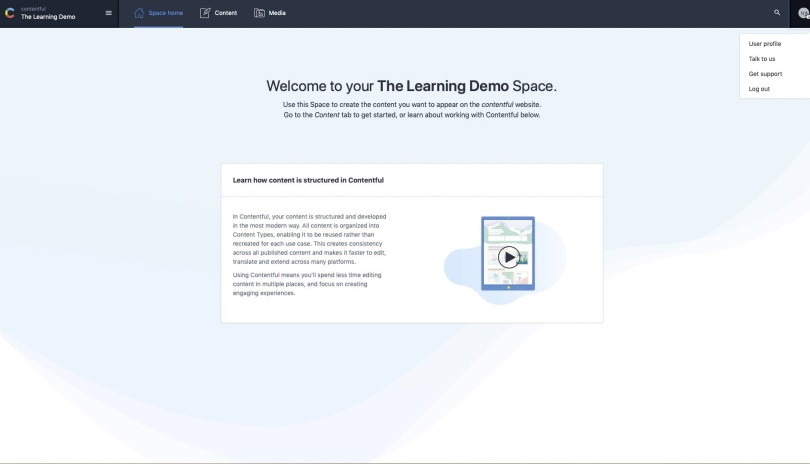The height and width of the screenshot is (464, 810).
Task: Open the hamburger space menu
Action: pyautogui.click(x=108, y=13)
